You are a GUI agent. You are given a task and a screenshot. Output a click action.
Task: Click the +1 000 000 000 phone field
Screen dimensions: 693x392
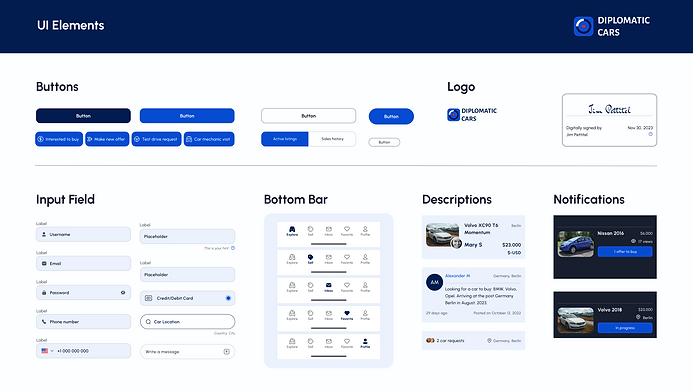tap(84, 351)
